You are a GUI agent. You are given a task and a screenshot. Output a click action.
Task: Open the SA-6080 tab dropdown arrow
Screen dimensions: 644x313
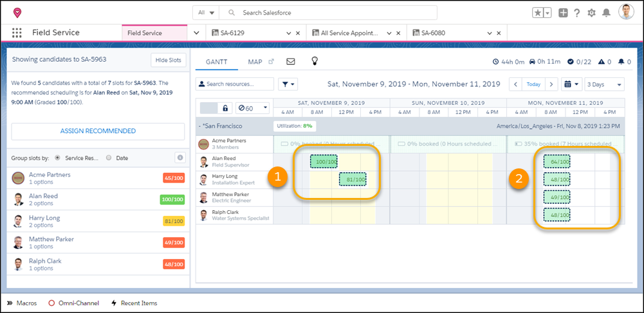click(x=489, y=33)
